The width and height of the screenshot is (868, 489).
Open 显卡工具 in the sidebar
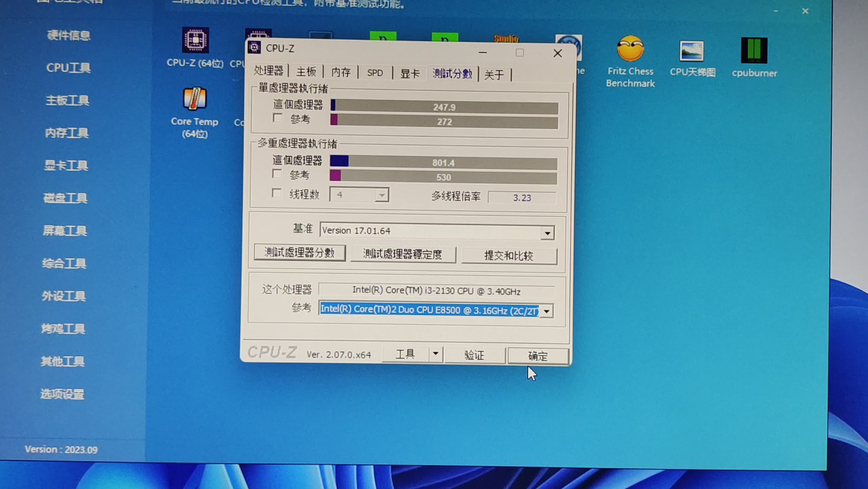66,166
